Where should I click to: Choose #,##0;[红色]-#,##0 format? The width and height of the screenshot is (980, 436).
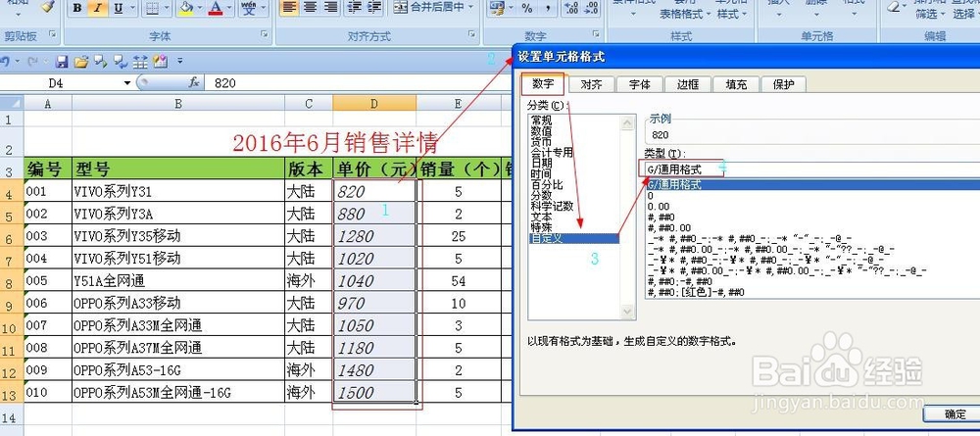[x=696, y=292]
